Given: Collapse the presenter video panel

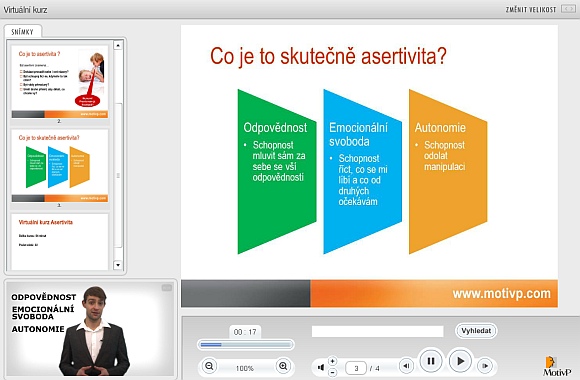Looking at the screenshot, I should [167, 288].
